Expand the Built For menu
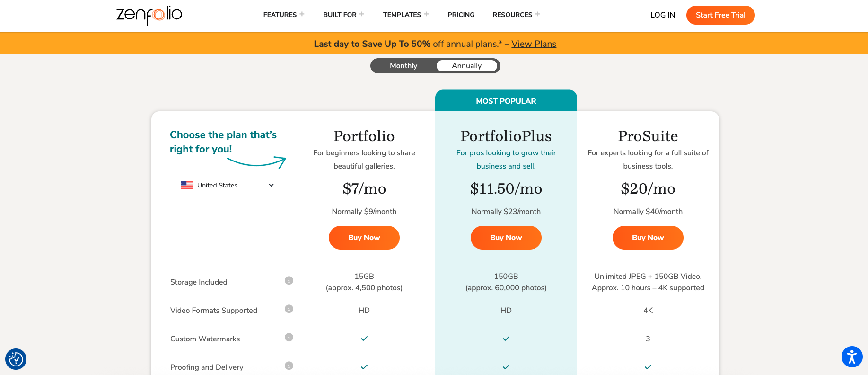 point(343,15)
